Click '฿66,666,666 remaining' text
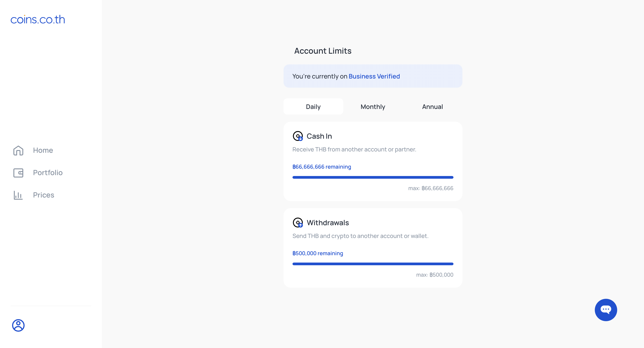Screen dimensions: 644x348 tap(322, 167)
